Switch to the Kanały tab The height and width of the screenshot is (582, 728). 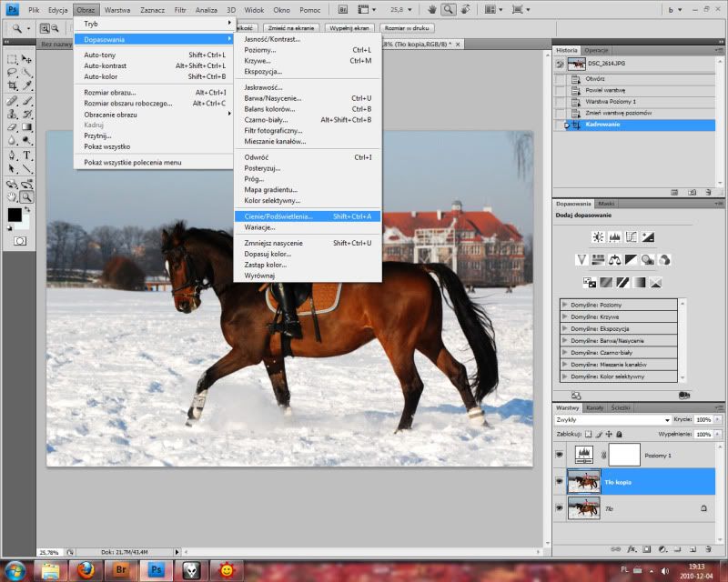(x=593, y=407)
